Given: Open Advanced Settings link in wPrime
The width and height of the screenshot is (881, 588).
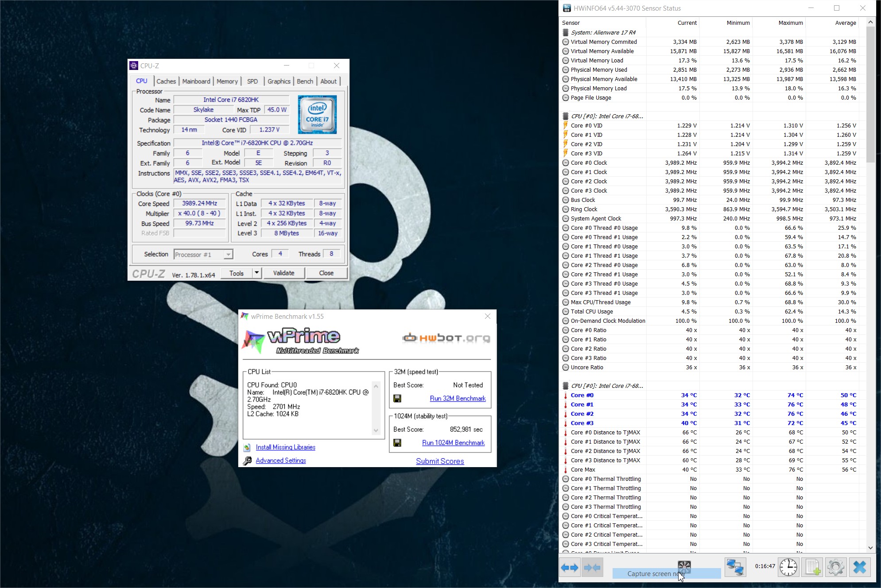Looking at the screenshot, I should [x=281, y=461].
